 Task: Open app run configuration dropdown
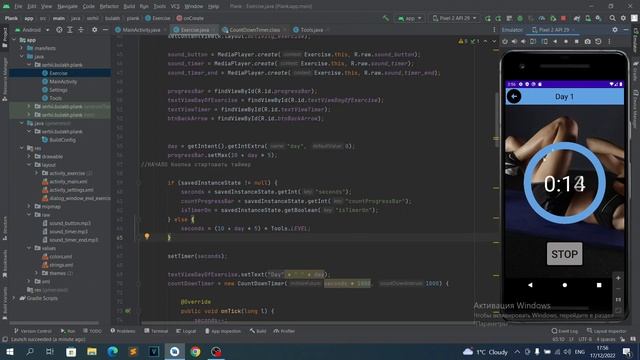(410, 18)
